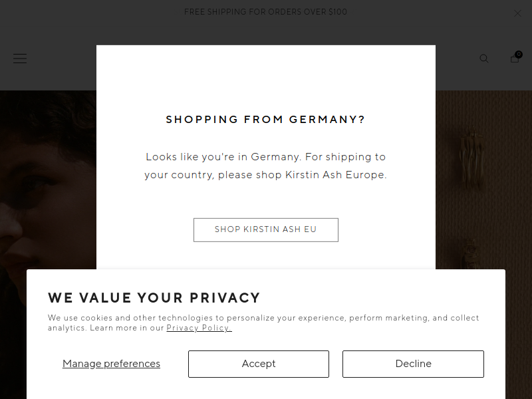
Task: Decline cookies in privacy banner
Action: coord(413,364)
